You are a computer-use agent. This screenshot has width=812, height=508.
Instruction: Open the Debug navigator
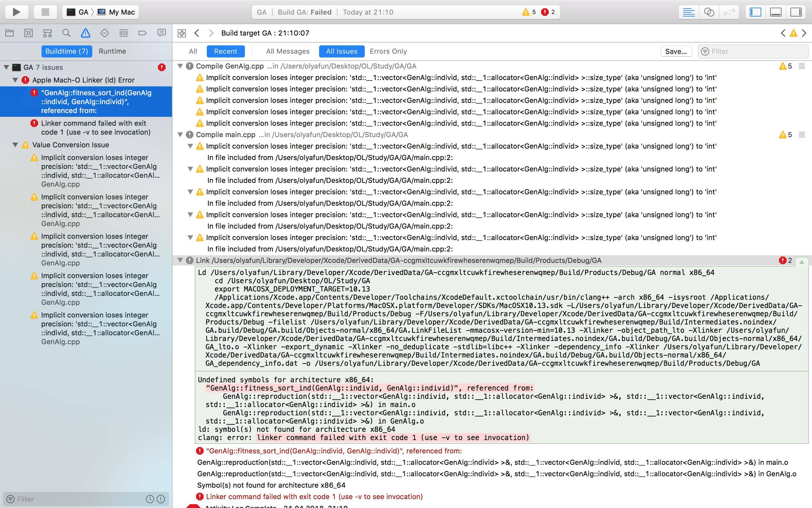pyautogui.click(x=123, y=33)
